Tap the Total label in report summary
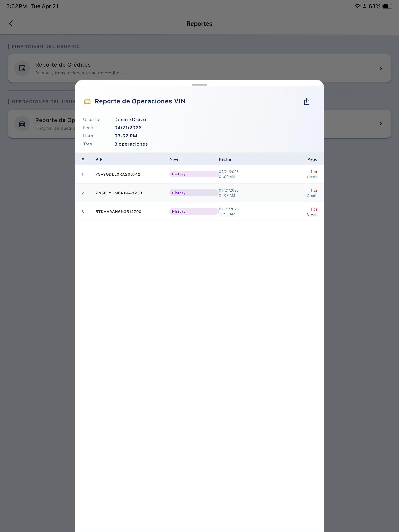This screenshot has width=399, height=532. (x=88, y=144)
